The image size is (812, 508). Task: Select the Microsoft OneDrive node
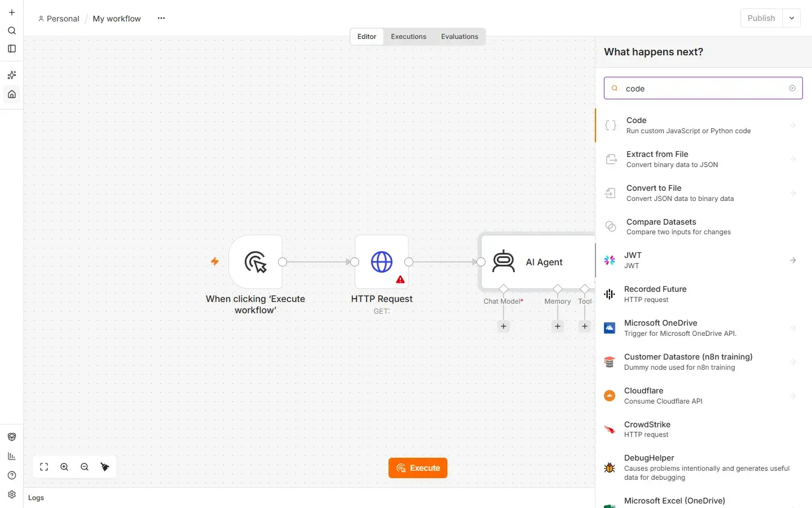point(703,328)
